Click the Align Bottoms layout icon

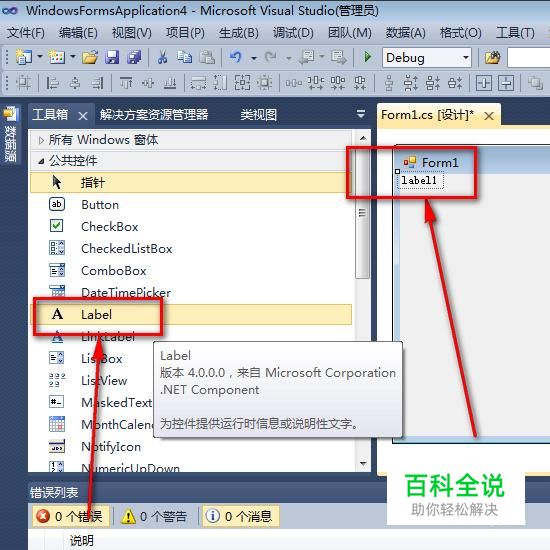coord(170,83)
